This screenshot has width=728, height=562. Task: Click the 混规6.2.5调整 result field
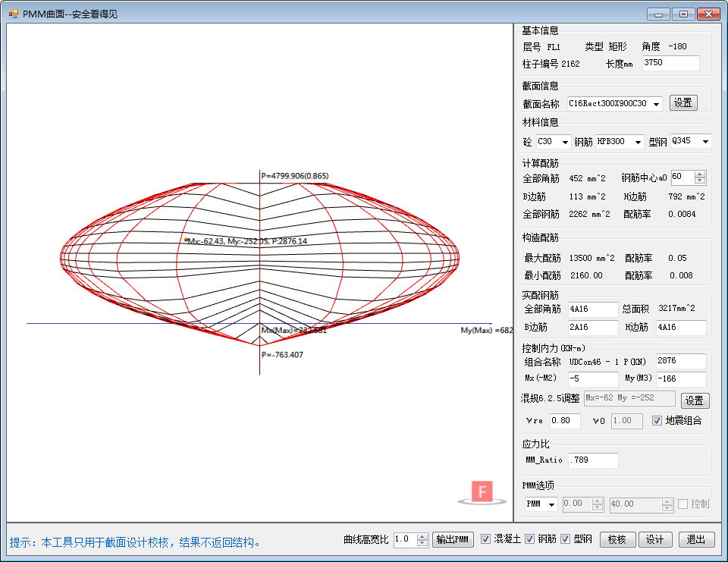tap(629, 398)
